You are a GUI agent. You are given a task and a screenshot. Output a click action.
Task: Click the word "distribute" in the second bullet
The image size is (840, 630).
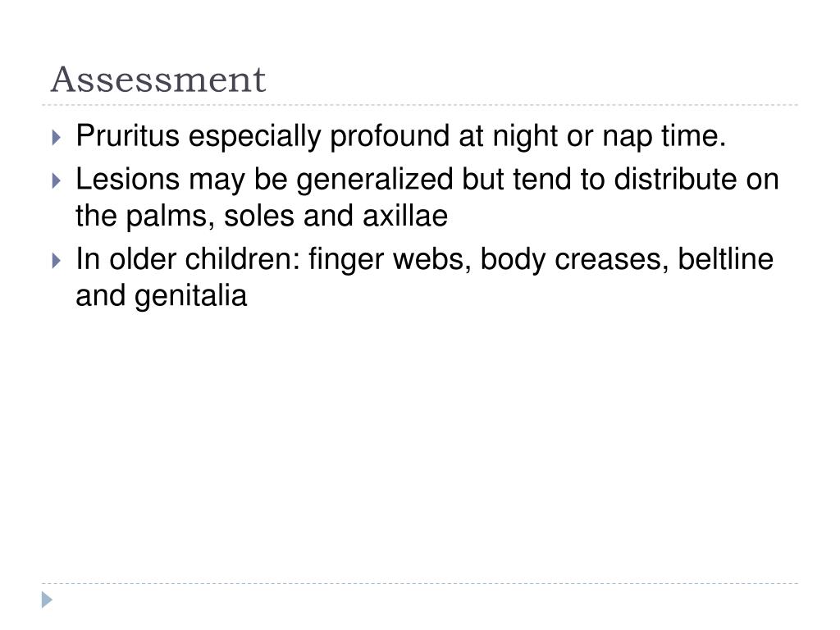click(x=675, y=178)
